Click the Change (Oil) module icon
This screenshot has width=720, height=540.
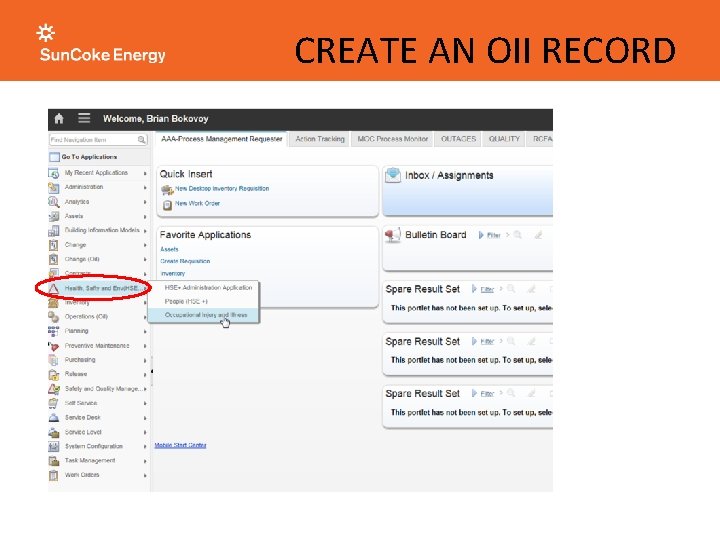[54, 259]
